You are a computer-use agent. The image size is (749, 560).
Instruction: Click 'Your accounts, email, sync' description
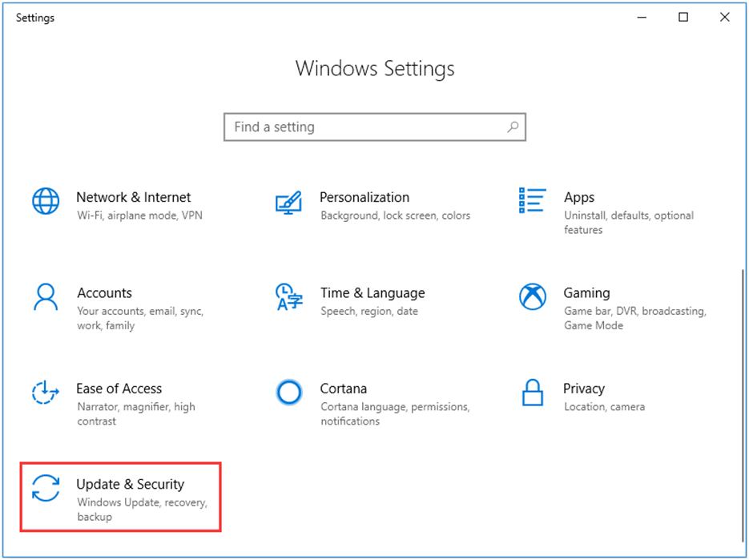[x=140, y=318]
